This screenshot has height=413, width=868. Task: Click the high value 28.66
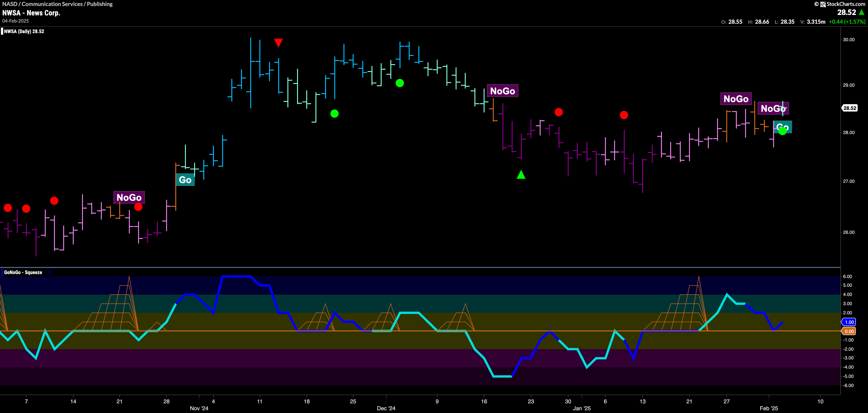pos(762,22)
